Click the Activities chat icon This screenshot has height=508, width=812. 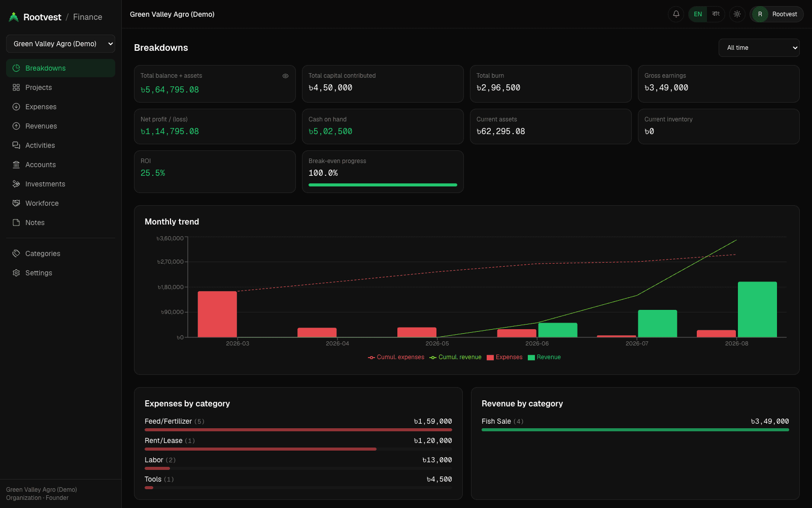pyautogui.click(x=16, y=145)
